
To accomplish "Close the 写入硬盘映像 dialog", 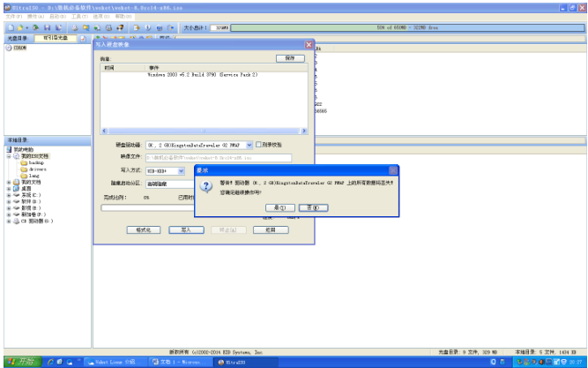I will 309,45.
